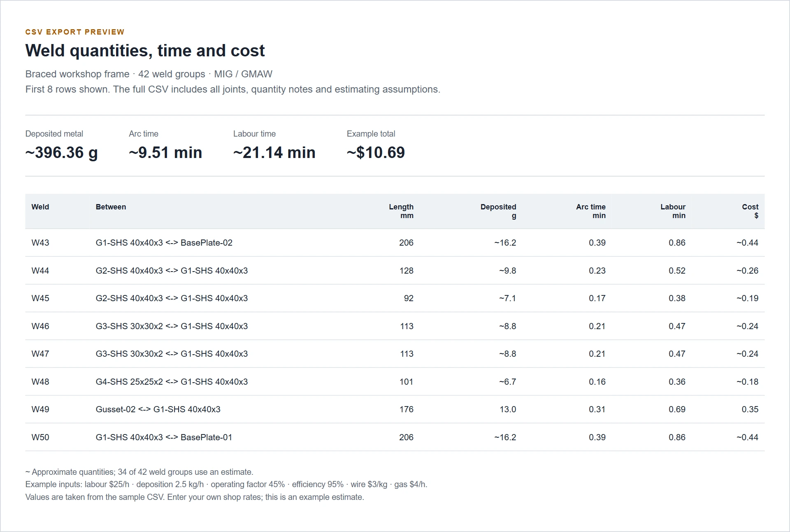
Task: Select weld ID W48
Action: point(40,382)
